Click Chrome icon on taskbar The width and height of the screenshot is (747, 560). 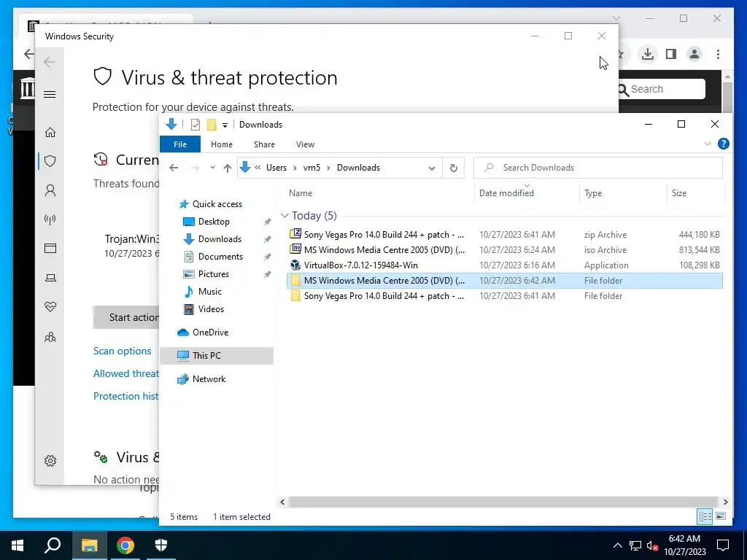click(x=125, y=545)
